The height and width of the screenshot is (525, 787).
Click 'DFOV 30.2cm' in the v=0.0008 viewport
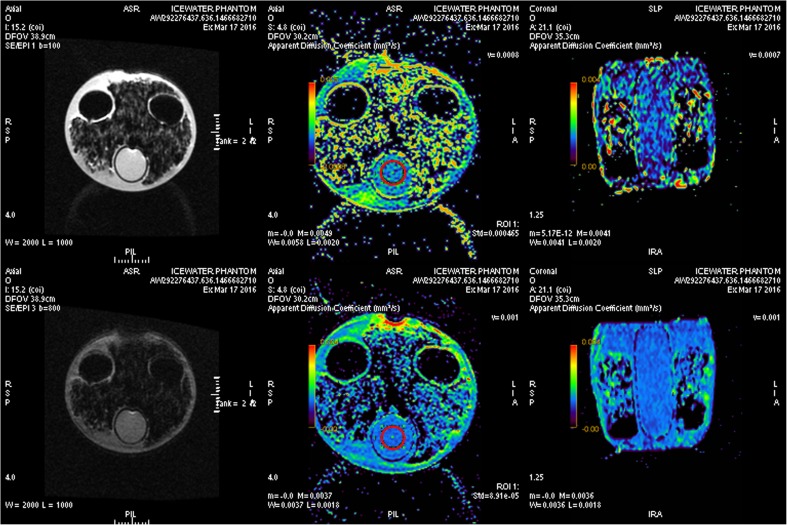pyautogui.click(x=293, y=37)
